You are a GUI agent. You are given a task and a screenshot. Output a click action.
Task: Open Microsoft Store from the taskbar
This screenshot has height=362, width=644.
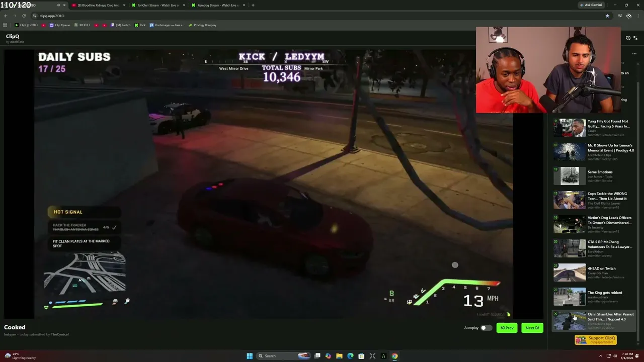[361, 356]
